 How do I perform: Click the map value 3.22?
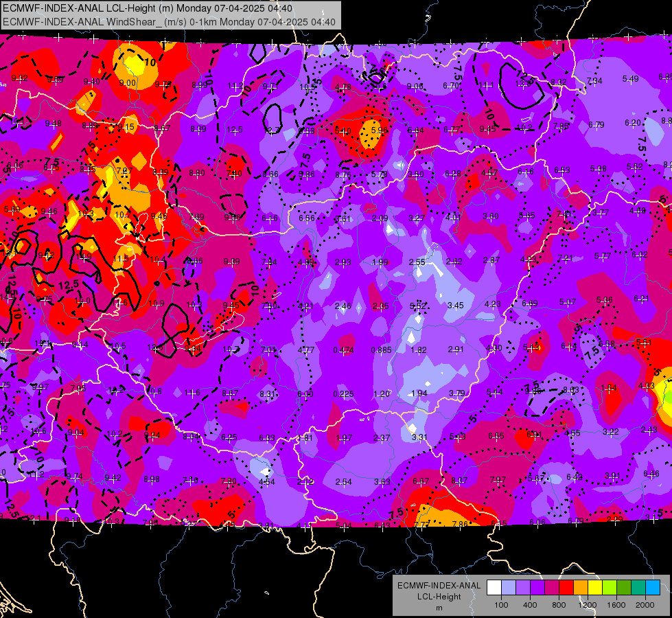pyautogui.click(x=611, y=432)
